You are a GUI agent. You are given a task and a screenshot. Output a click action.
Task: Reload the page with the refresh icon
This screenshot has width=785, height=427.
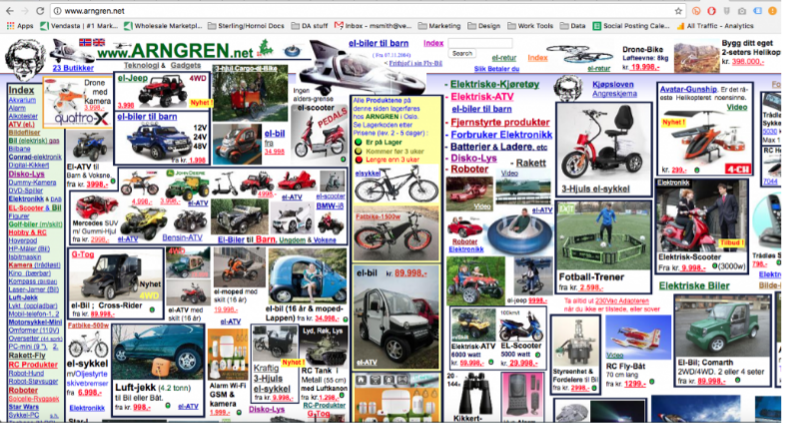point(40,11)
